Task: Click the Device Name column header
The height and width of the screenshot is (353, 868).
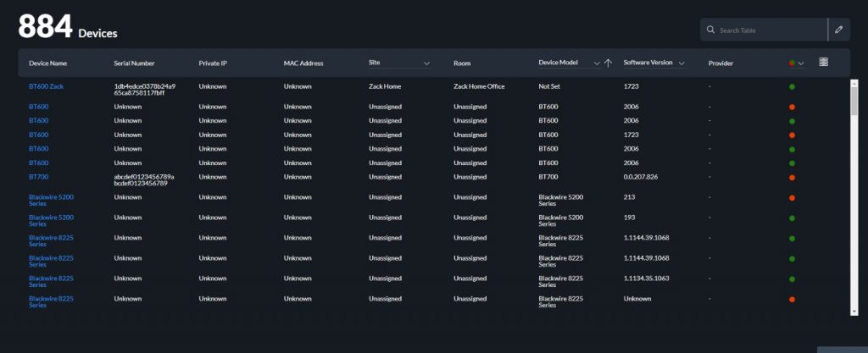Action: (x=47, y=63)
